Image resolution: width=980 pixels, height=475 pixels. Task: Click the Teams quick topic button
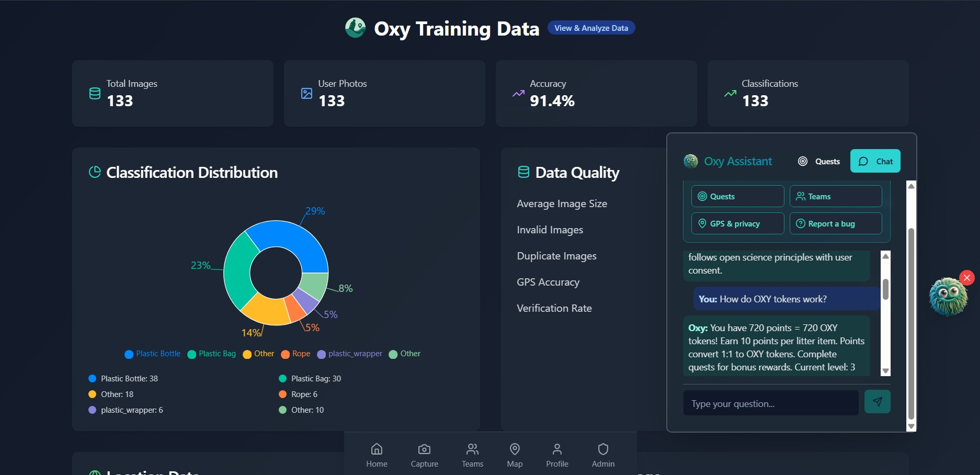[835, 196]
